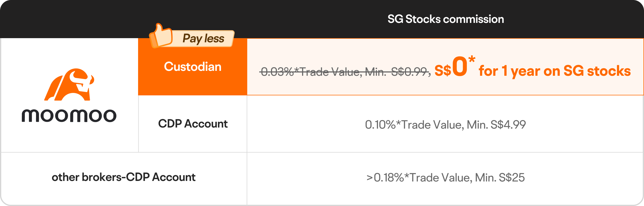Image resolution: width=644 pixels, height=206 pixels.
Task: Click the 'Min. S$4.99' text
Action: 496,125
